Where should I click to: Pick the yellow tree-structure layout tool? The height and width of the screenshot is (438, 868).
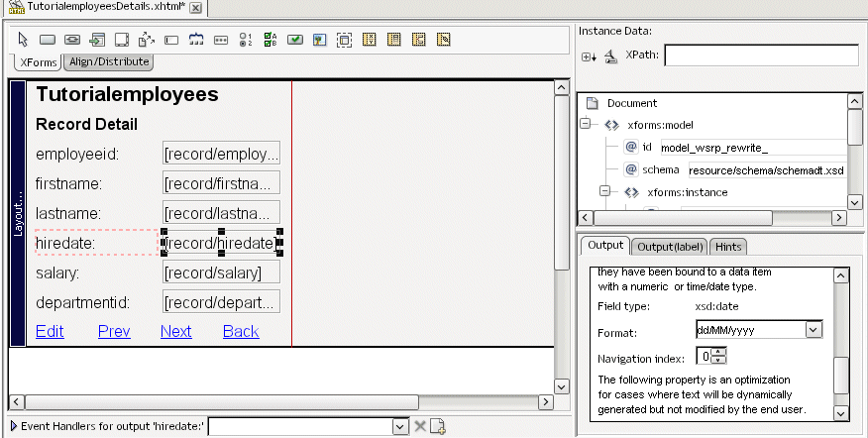(x=418, y=40)
